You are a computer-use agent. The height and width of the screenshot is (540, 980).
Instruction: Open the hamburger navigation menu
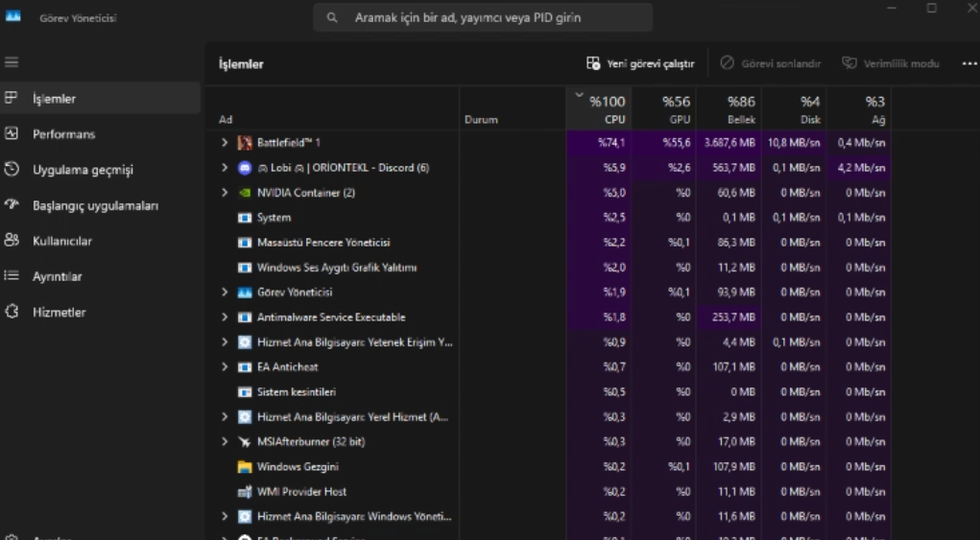pos(12,62)
